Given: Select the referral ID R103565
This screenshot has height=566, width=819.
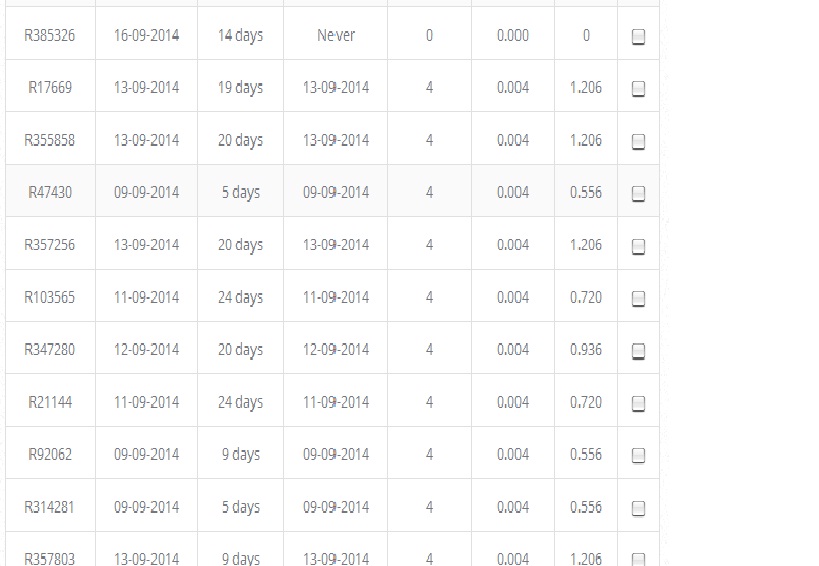Looking at the screenshot, I should point(50,297).
